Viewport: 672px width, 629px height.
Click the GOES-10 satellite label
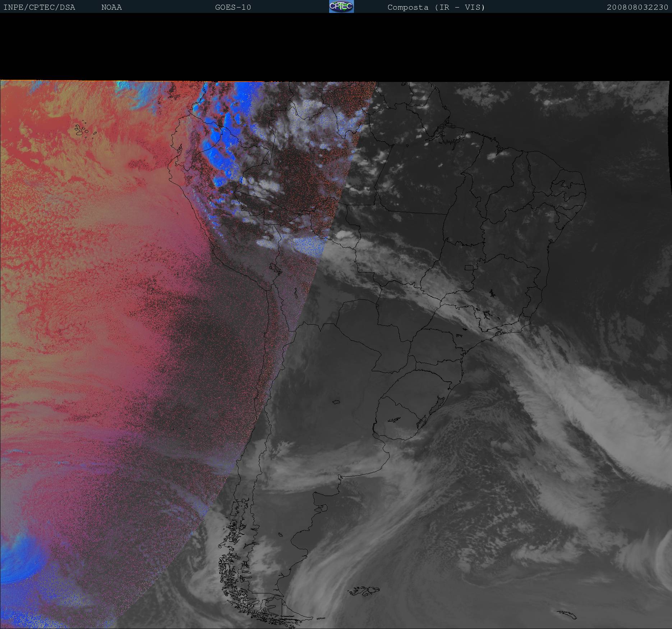233,8
